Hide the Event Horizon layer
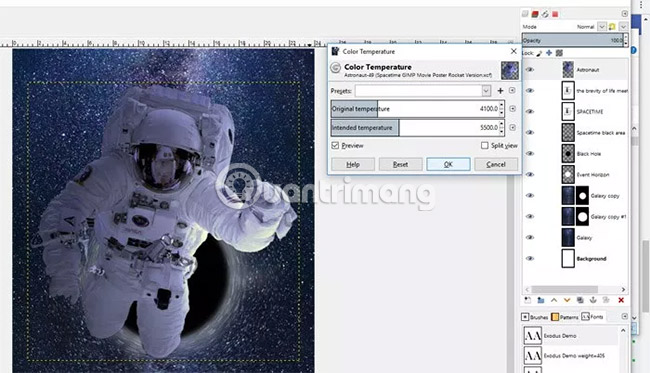 [x=530, y=174]
